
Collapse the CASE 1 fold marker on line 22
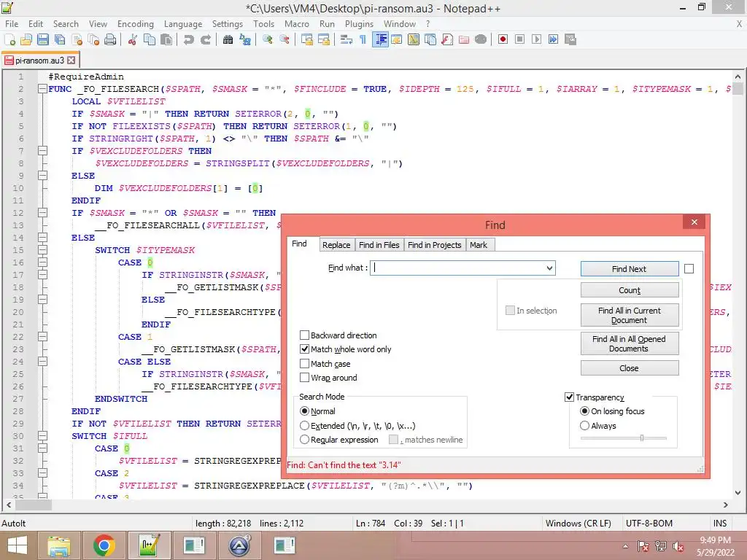click(42, 337)
